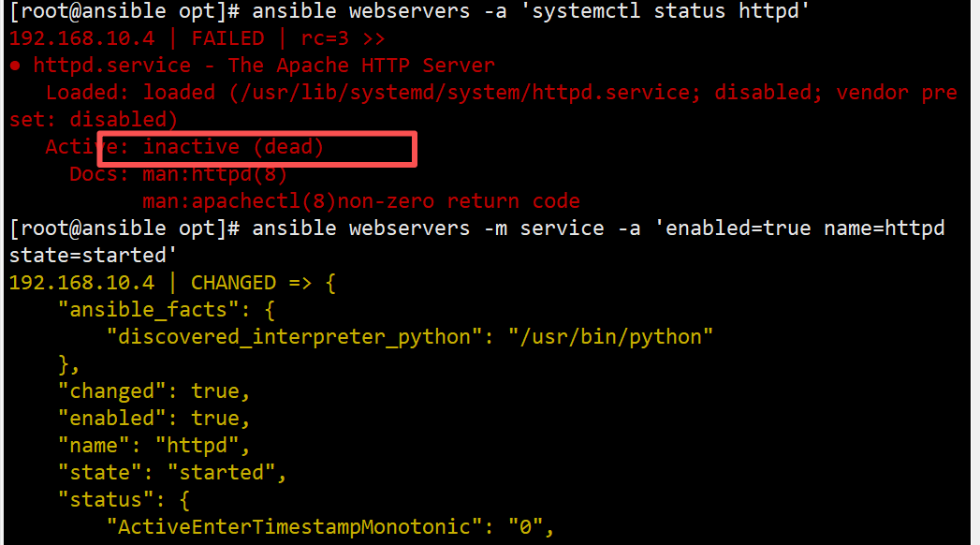The width and height of the screenshot is (980, 545).
Task: Click the red-outlined "inactive (dead)" status
Action: point(233,148)
